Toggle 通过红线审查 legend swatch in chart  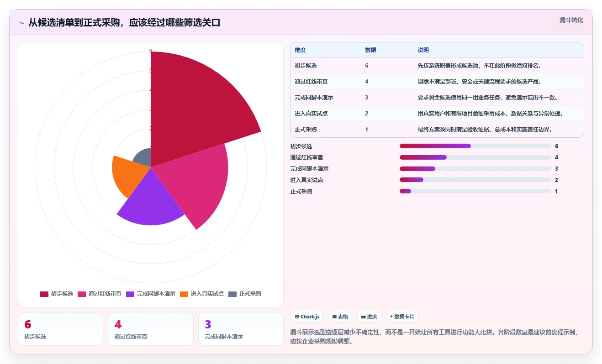(x=82, y=294)
